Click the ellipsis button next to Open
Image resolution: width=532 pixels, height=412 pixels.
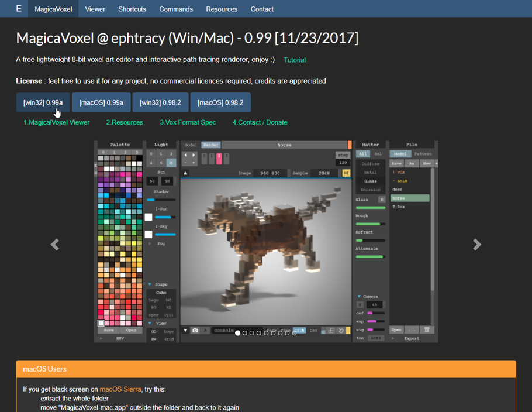click(x=412, y=330)
